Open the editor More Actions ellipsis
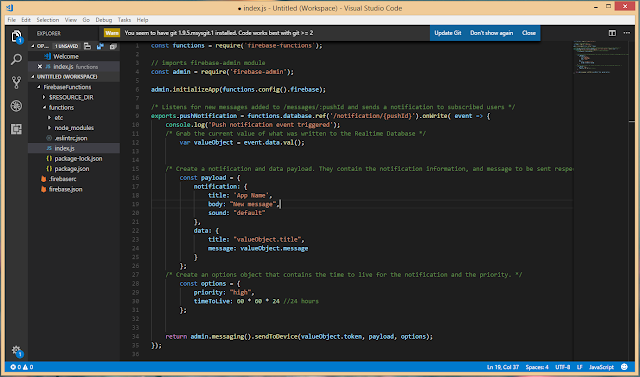This screenshot has width=640, height=377. [627, 33]
